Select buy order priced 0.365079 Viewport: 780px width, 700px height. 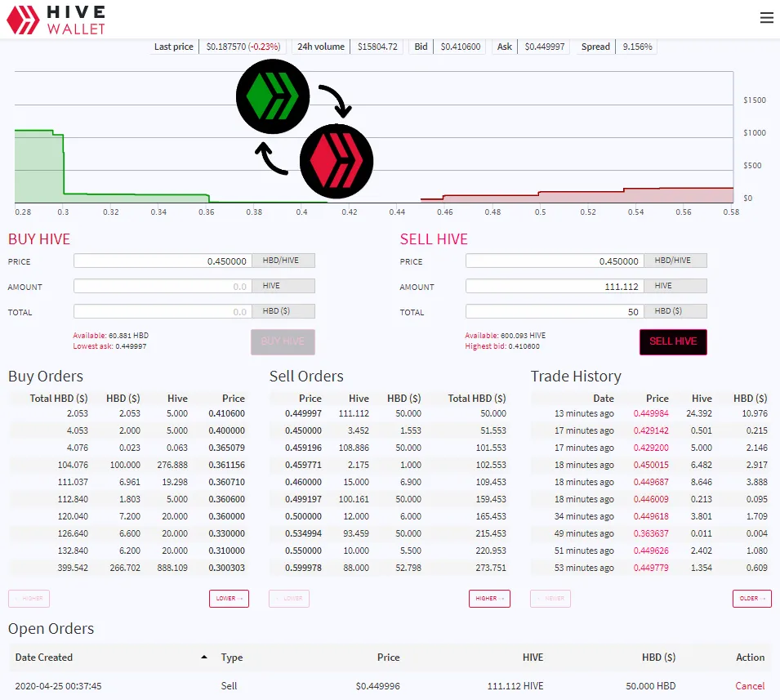(128, 448)
